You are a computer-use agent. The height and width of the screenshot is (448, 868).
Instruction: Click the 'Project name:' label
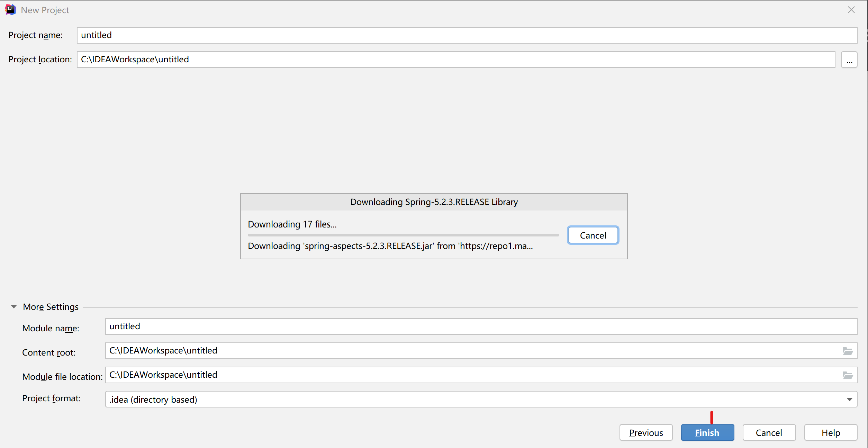point(36,35)
